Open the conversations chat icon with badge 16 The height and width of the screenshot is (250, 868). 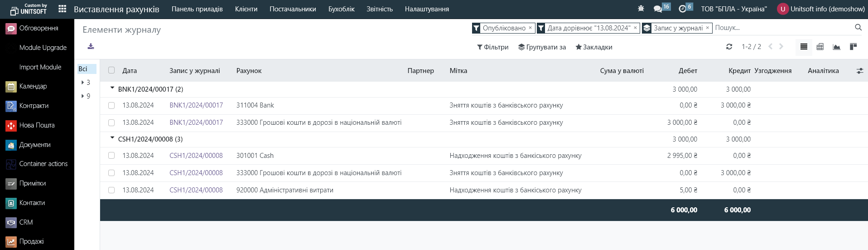click(658, 9)
